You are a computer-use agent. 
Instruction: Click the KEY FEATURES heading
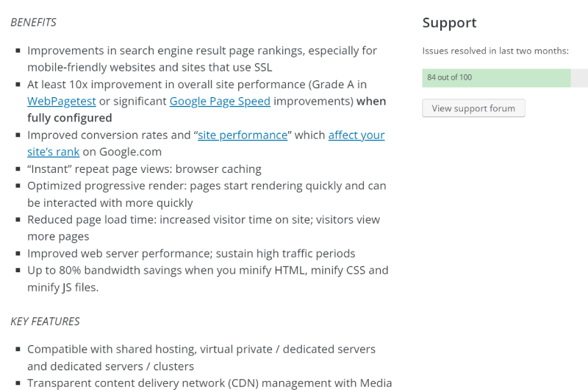[45, 322]
